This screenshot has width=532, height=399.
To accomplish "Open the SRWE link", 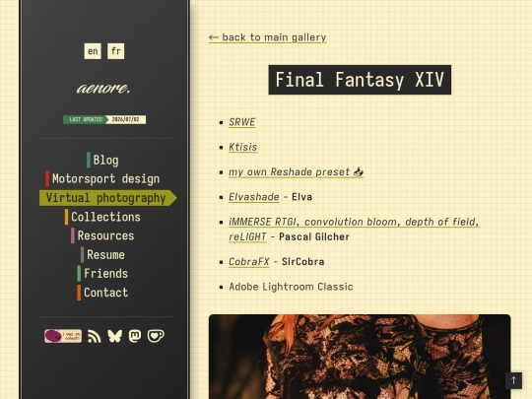I will point(242,122).
